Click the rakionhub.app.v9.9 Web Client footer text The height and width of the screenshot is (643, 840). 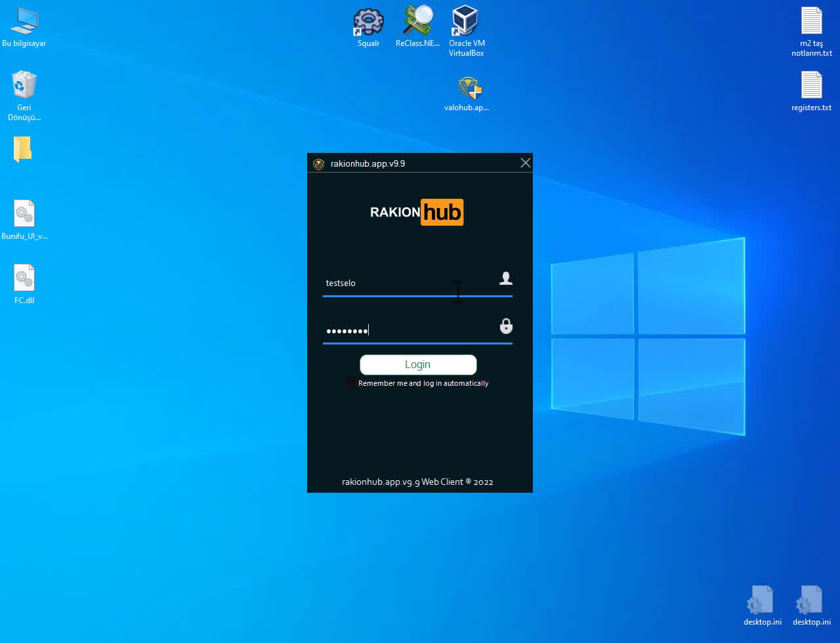click(x=418, y=482)
